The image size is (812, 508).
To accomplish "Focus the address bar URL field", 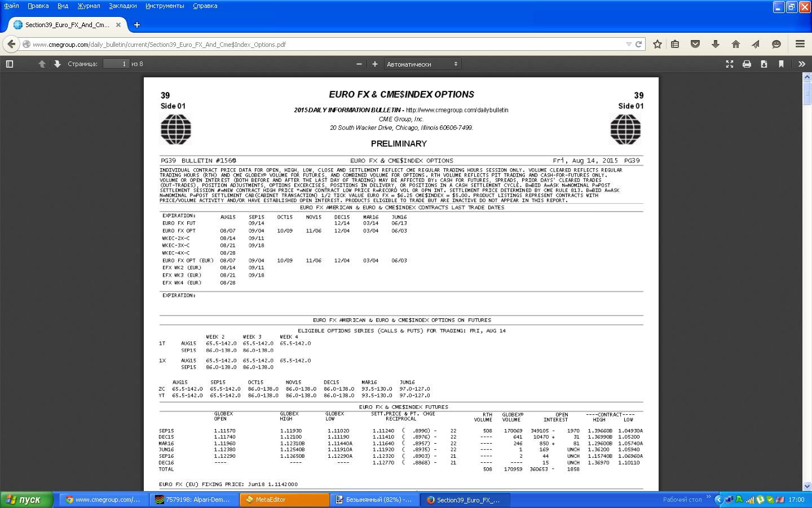I will point(327,44).
